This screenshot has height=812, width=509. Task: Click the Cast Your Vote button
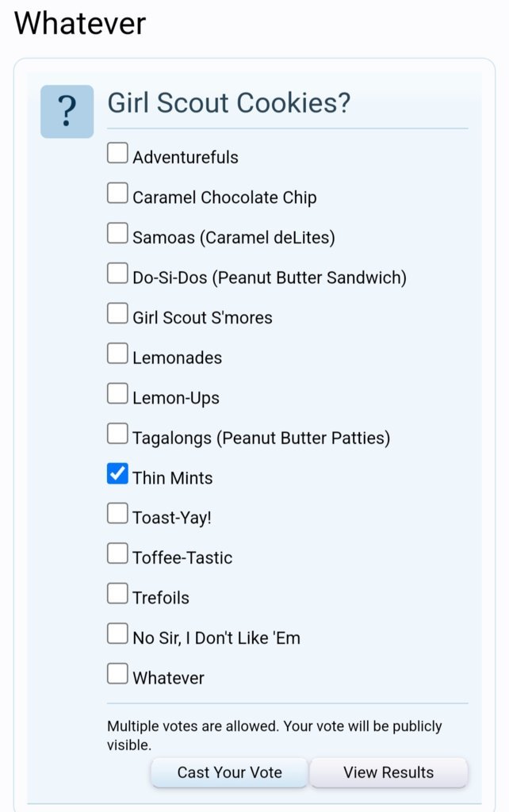coord(229,772)
